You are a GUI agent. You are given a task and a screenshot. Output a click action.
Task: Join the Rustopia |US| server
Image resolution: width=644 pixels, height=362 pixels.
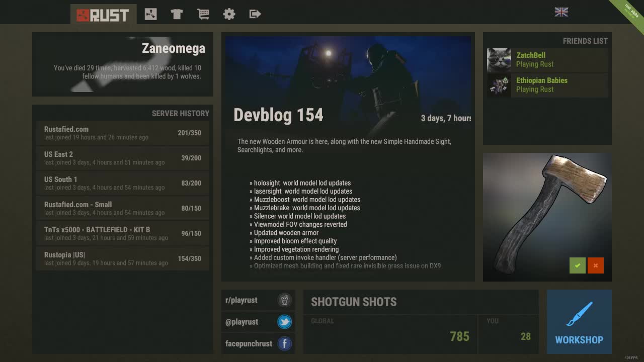click(123, 258)
